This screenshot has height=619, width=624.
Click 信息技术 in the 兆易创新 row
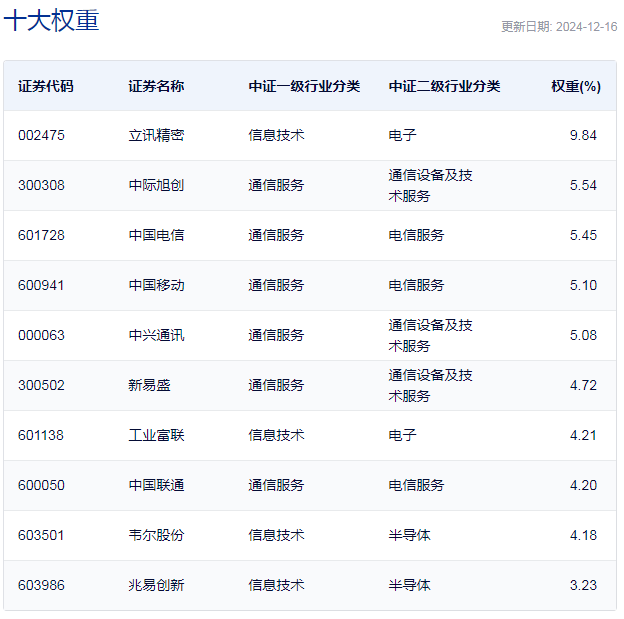[276, 586]
